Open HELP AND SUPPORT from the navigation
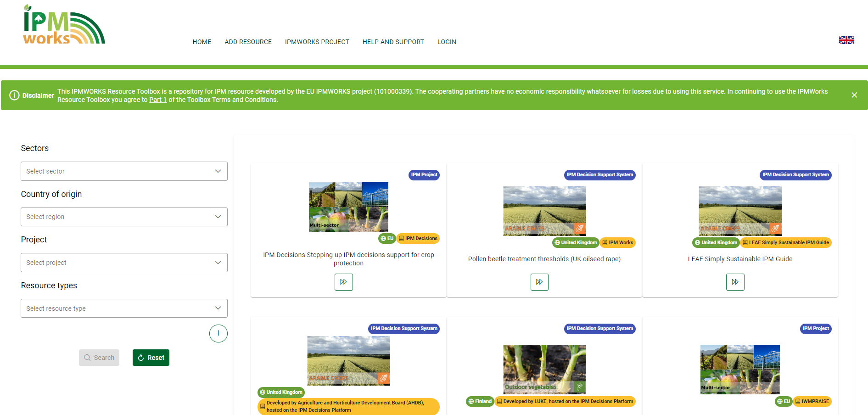Image resolution: width=868 pixels, height=415 pixels. (393, 42)
